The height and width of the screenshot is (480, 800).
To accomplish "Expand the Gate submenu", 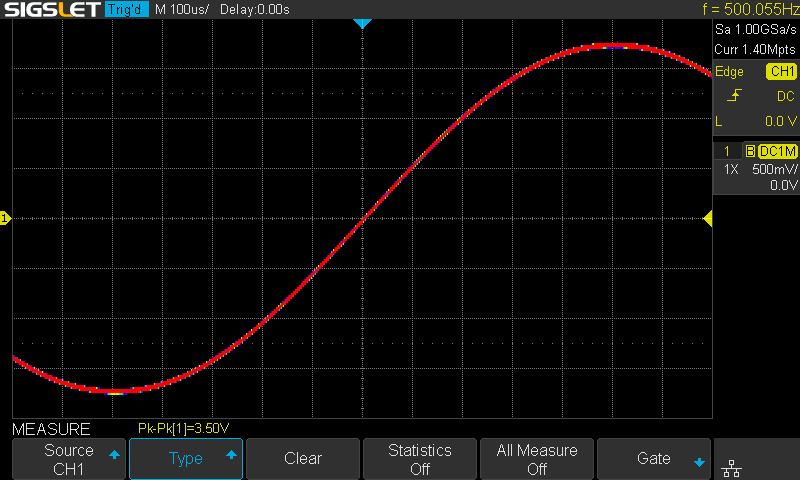I will tap(654, 459).
